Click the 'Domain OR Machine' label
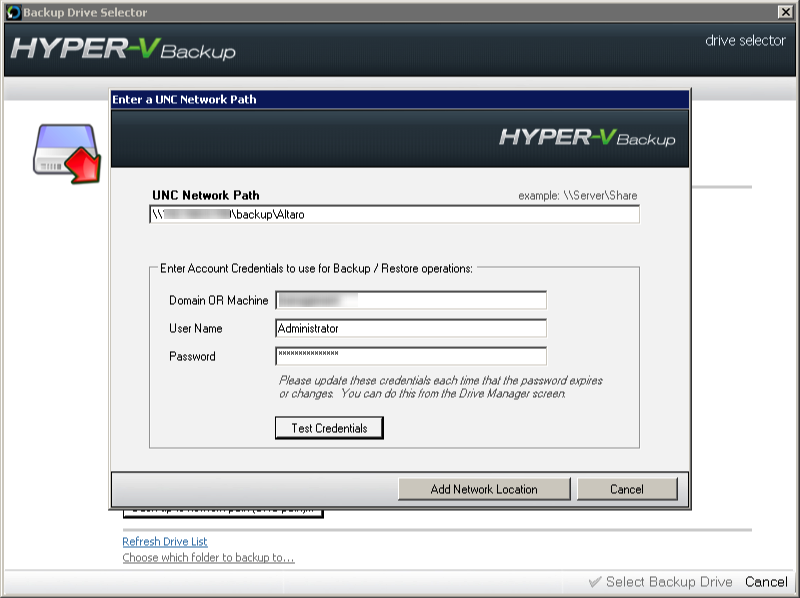 [x=218, y=301]
